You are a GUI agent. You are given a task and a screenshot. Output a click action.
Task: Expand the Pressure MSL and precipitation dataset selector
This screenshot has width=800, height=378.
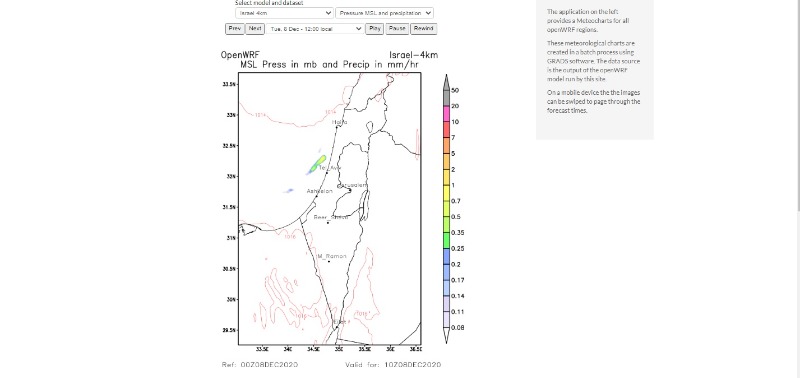point(384,13)
